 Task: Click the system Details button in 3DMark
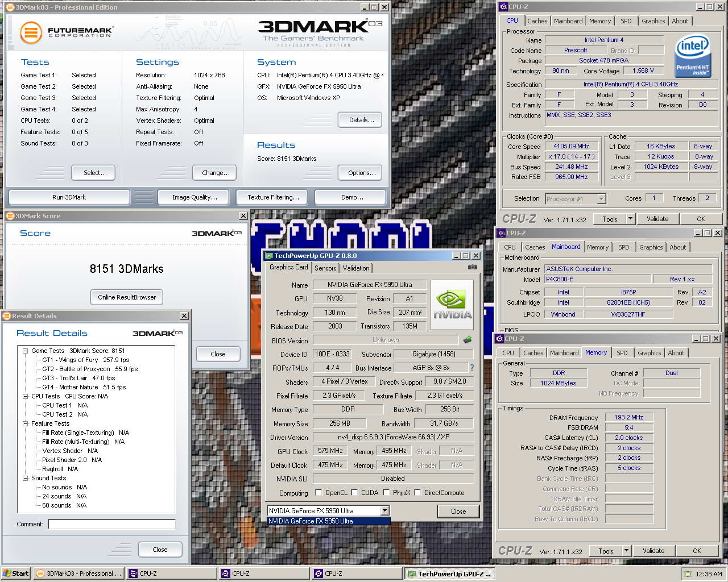click(361, 120)
